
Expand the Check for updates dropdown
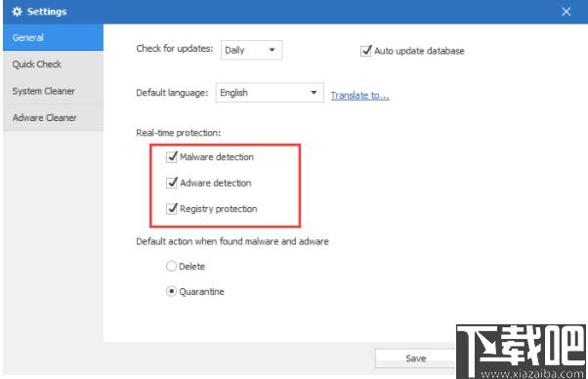(x=251, y=50)
